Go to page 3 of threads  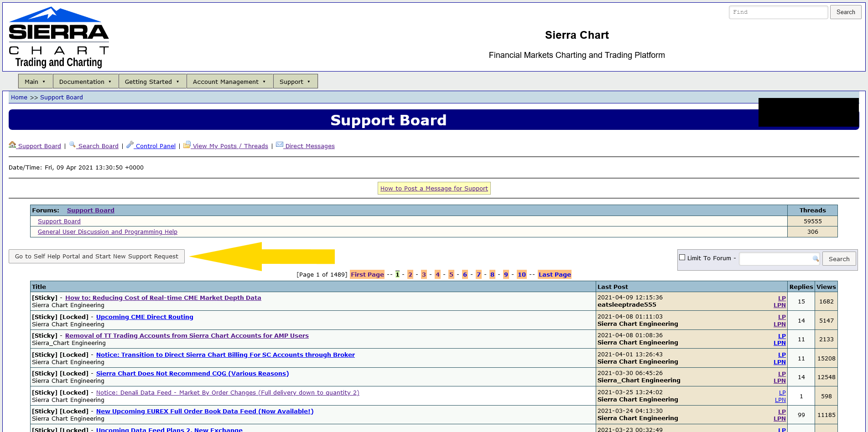(x=424, y=274)
